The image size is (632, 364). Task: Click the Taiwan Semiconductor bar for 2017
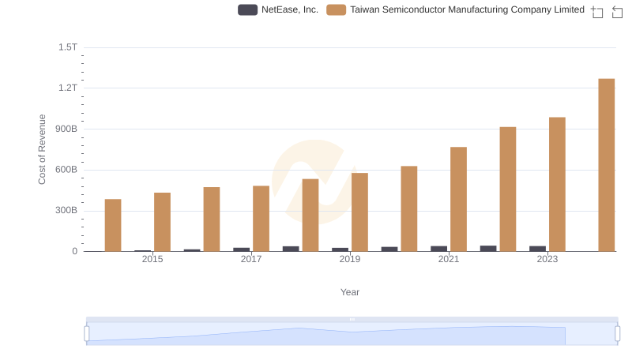click(x=261, y=219)
